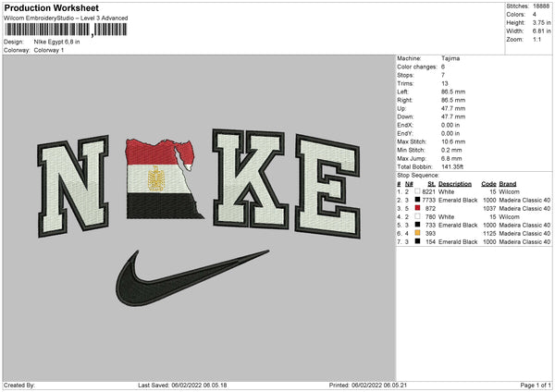Screen dimensions: 555x392
Task: Click the 'Stop Sequence:' heading
Action: (418, 176)
